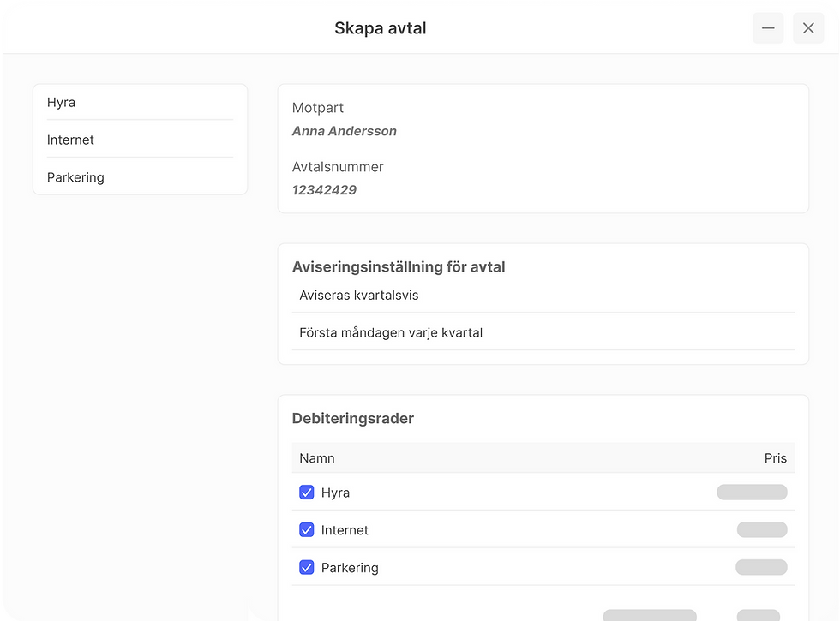This screenshot has width=840, height=621.
Task: Select the contract number 12342429
Action: (324, 190)
